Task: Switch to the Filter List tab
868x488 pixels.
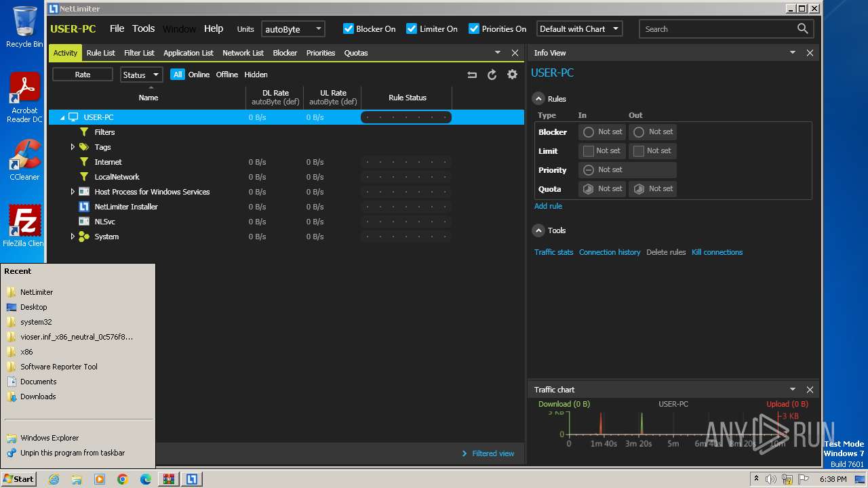Action: tap(139, 53)
